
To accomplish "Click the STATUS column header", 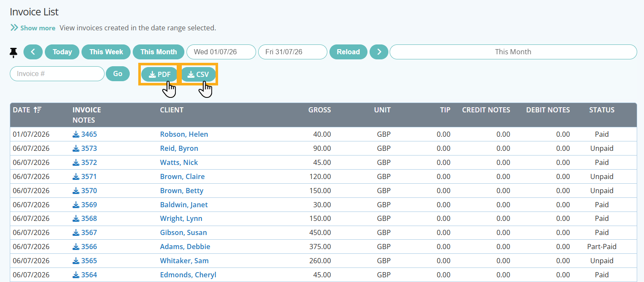I will tap(602, 110).
